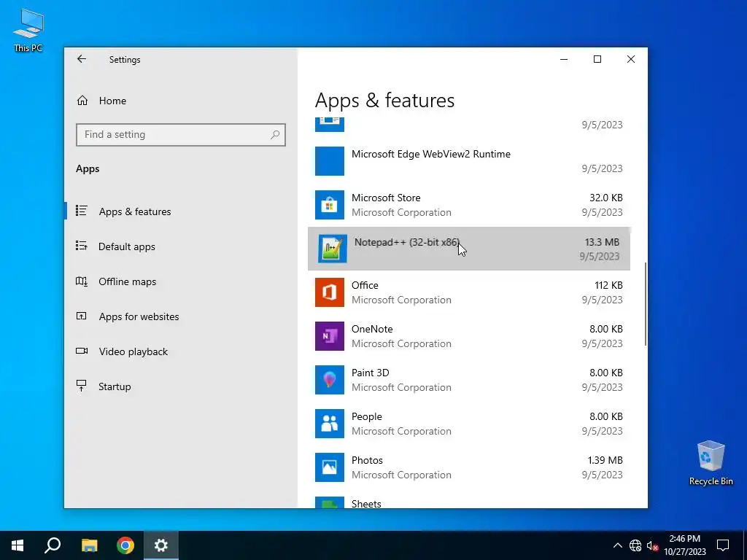Open the Home icon in sidebar

(82, 101)
